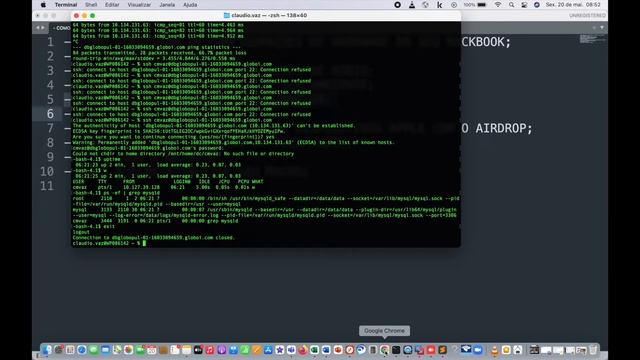Image resolution: width=640 pixels, height=360 pixels.
Task: Open Sublime Text icon in Dock
Action: (442, 350)
